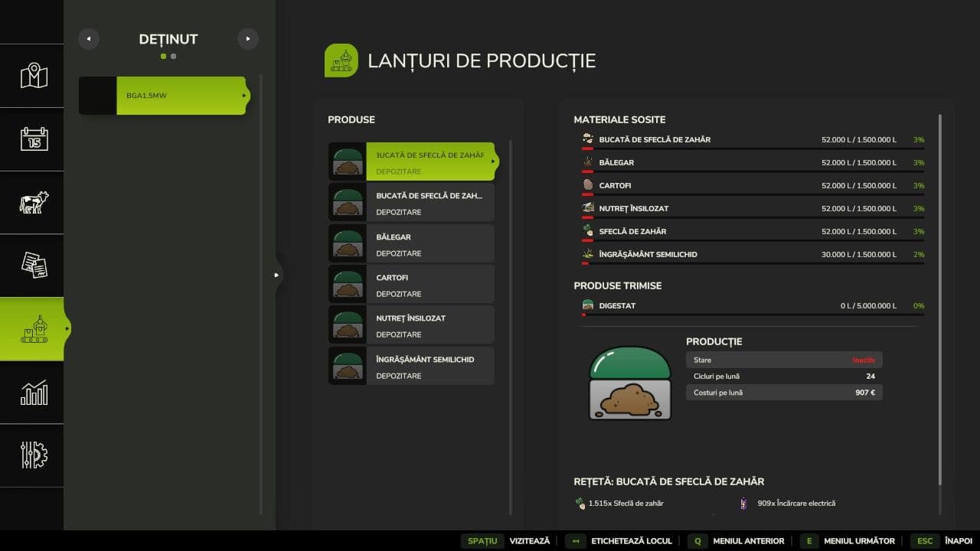Select the BGA1.5MW production facility
This screenshot has width=980, height=551.
[x=163, y=96]
